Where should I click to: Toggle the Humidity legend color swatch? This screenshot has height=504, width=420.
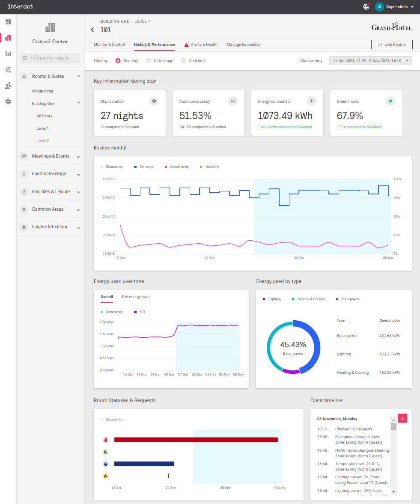pyautogui.click(x=201, y=167)
